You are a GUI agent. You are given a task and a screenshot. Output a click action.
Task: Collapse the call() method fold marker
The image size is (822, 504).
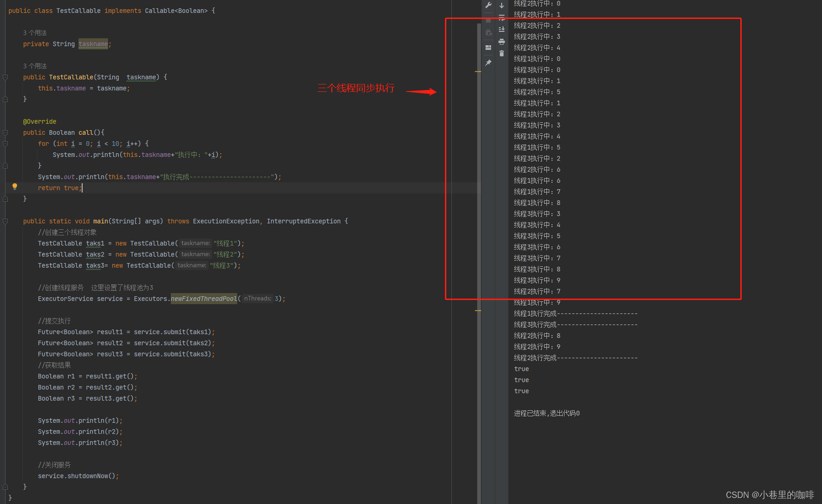(x=6, y=132)
